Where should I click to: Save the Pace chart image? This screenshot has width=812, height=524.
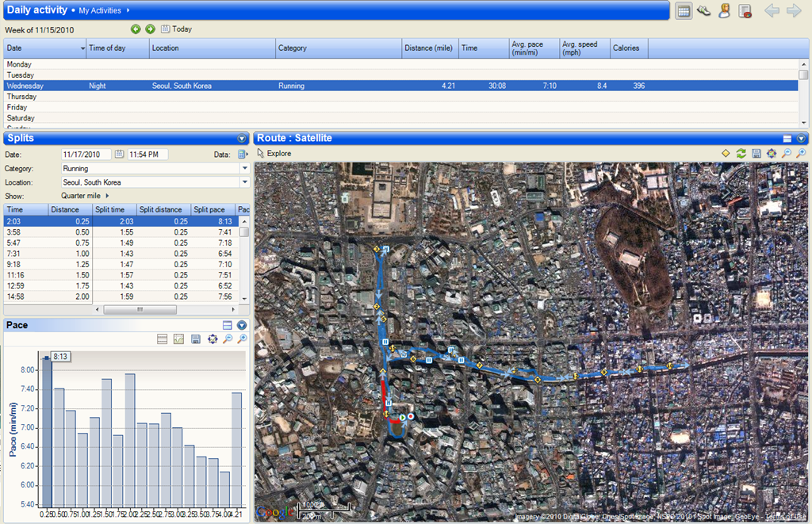tap(195, 339)
